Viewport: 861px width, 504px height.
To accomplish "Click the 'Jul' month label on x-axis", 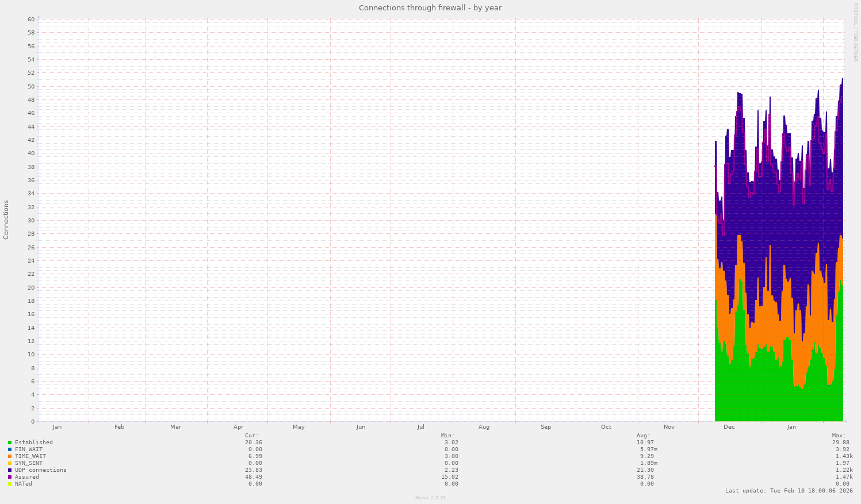I will (421, 427).
